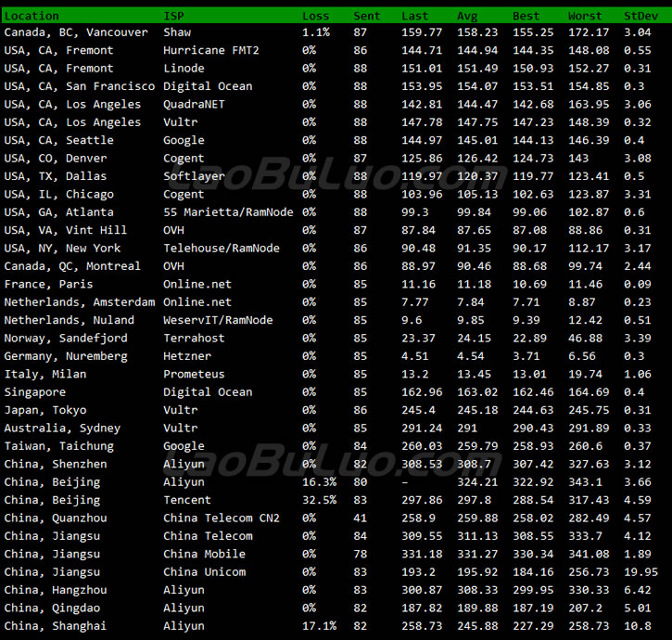The height and width of the screenshot is (640, 672).
Task: Click the 245.4 Last value for Tokyo
Action: [418, 411]
